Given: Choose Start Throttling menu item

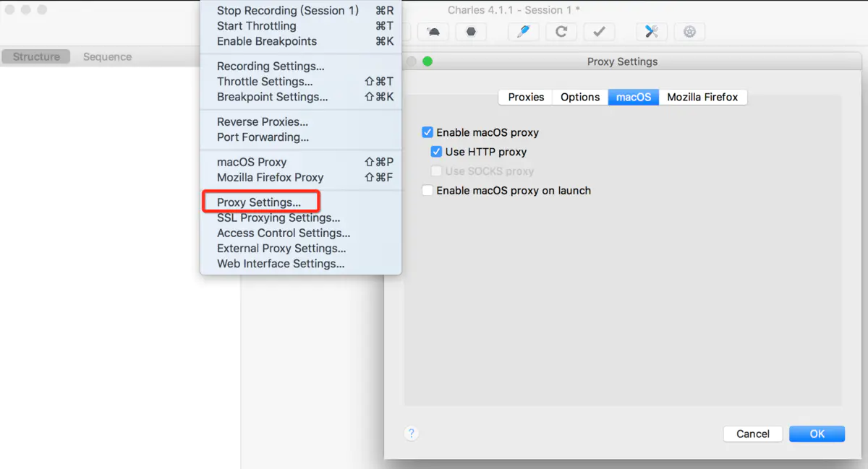Looking at the screenshot, I should pos(301,26).
